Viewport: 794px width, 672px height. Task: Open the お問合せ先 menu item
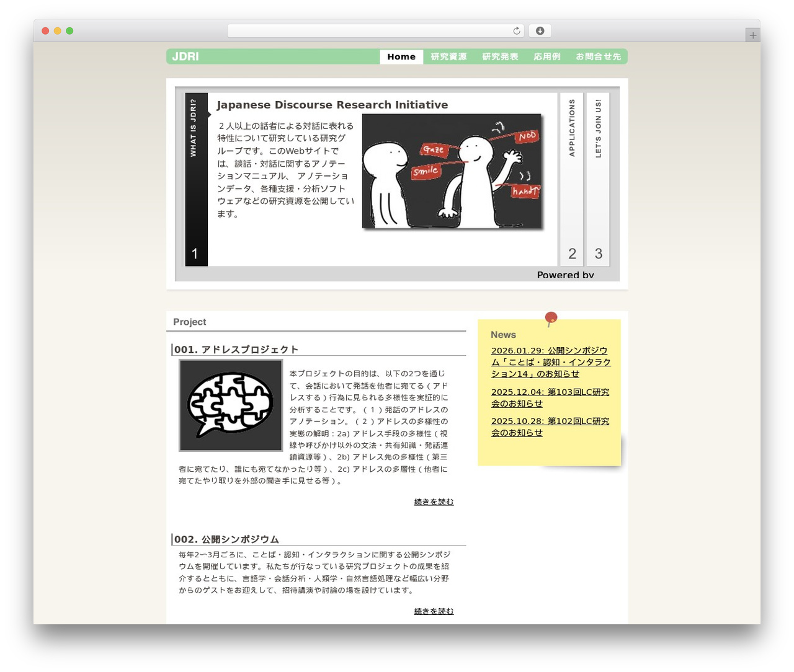click(598, 56)
